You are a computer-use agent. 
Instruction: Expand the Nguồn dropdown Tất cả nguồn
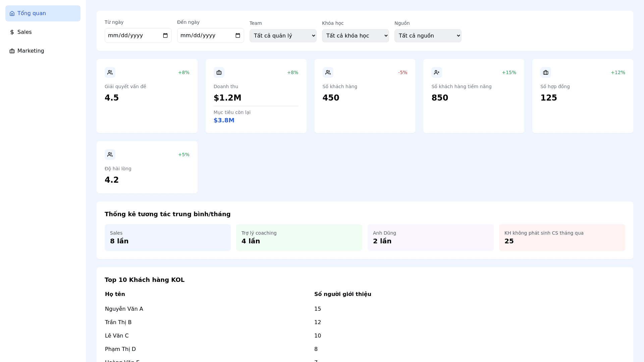point(428,36)
